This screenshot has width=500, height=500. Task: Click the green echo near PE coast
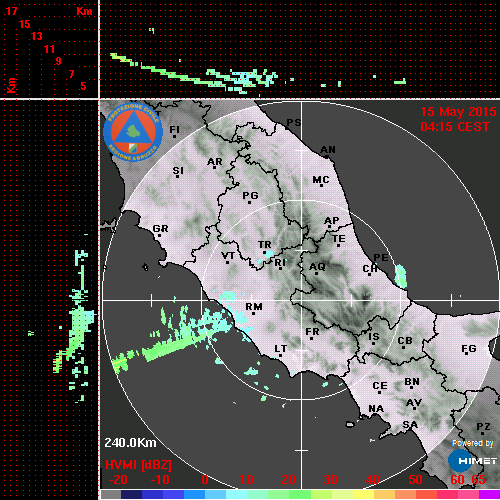401,276
